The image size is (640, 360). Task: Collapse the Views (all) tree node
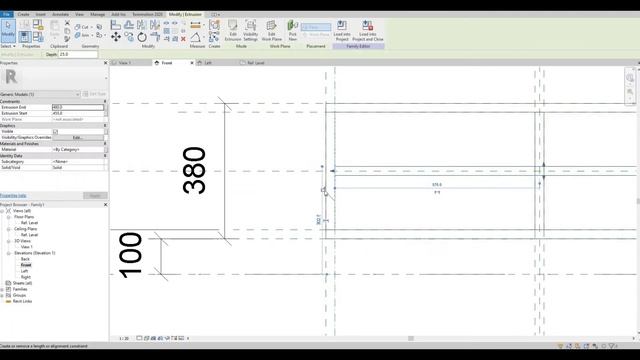coord(2,211)
